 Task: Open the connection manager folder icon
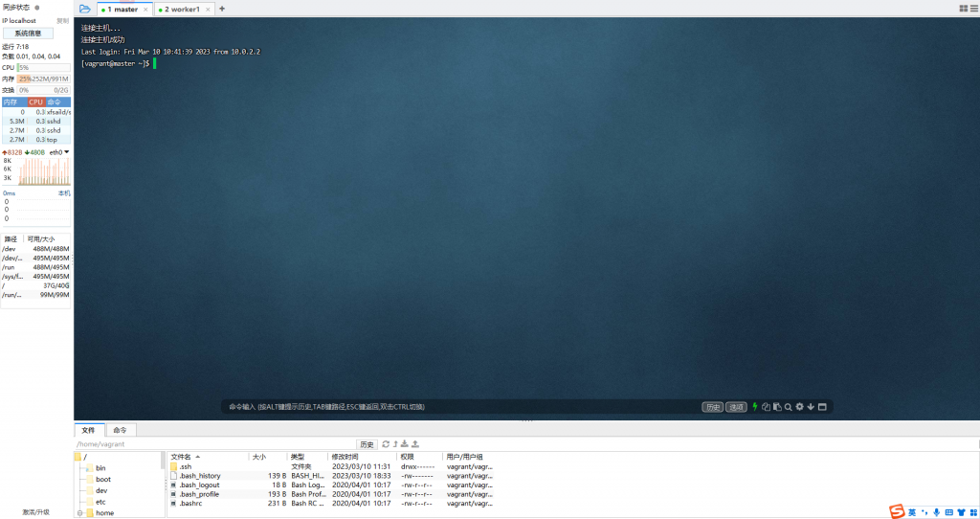pyautogui.click(x=85, y=9)
